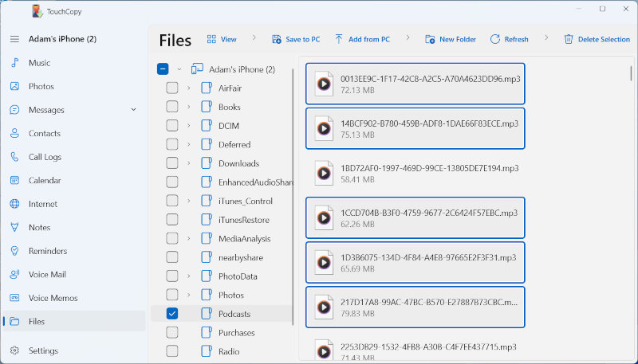Expand the iTunes_Control folder
The height and width of the screenshot is (364, 638).
click(189, 201)
